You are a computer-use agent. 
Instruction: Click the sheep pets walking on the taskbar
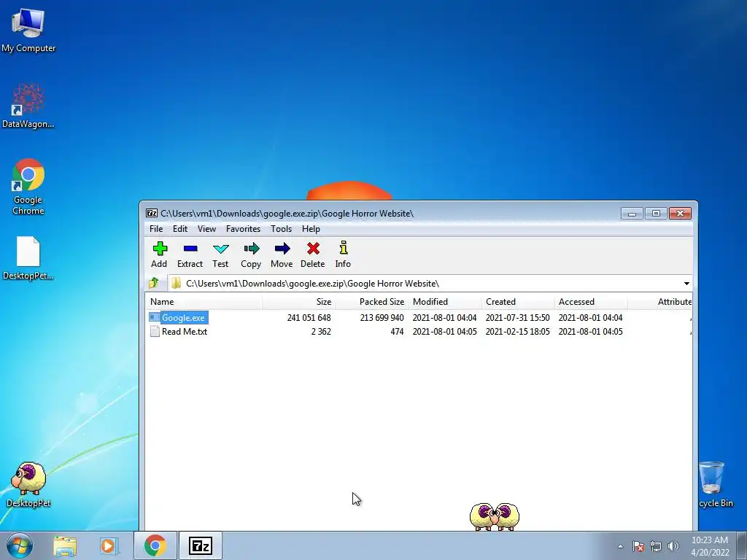click(x=495, y=516)
